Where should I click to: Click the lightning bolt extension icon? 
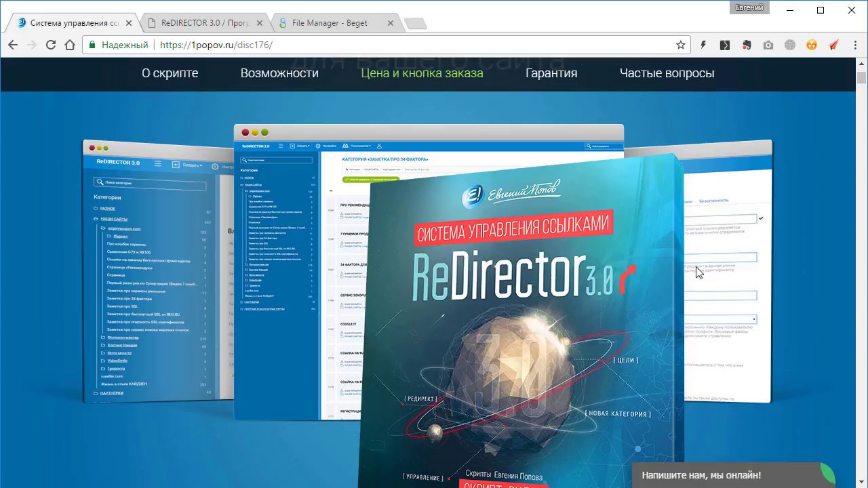(703, 45)
